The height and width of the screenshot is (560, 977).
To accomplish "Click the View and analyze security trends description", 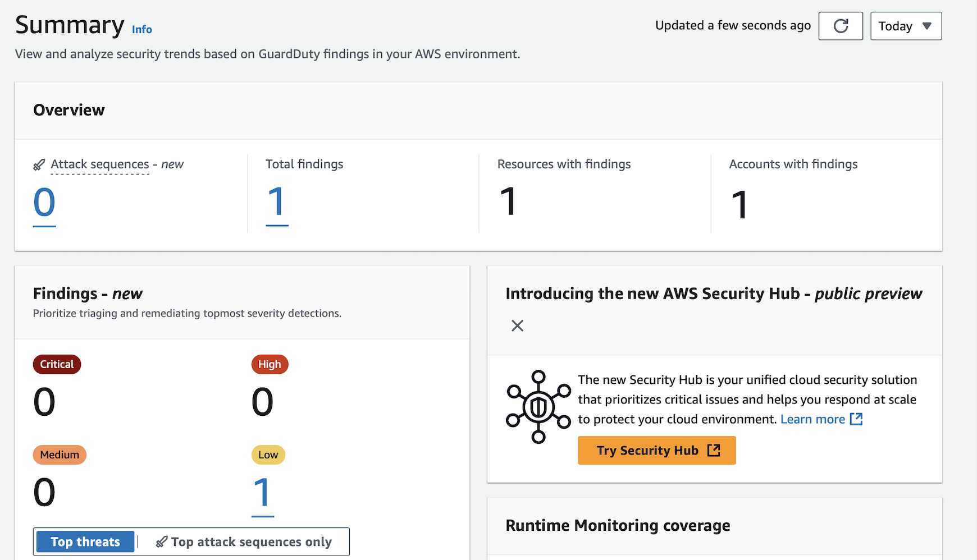I will [267, 54].
